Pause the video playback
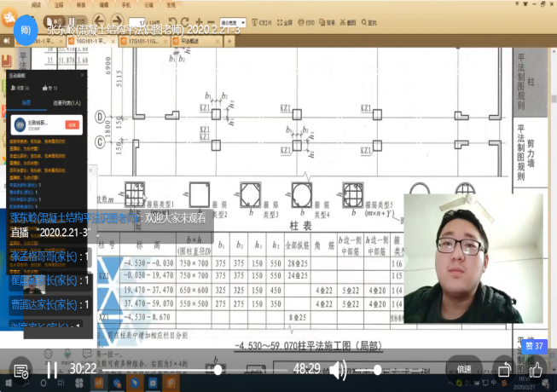The height and width of the screenshot is (392, 557). pyautogui.click(x=51, y=370)
